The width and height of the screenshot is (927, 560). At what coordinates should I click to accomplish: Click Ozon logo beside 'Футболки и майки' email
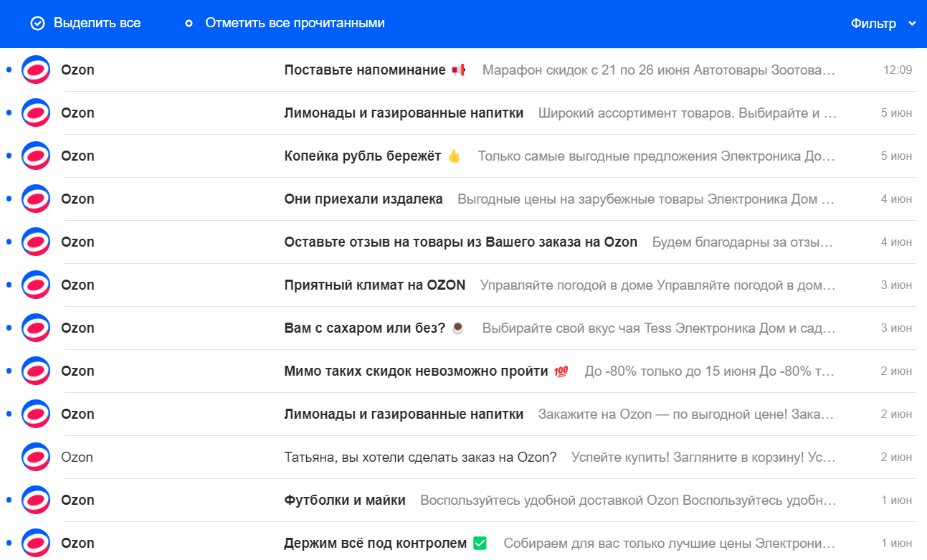point(36,500)
